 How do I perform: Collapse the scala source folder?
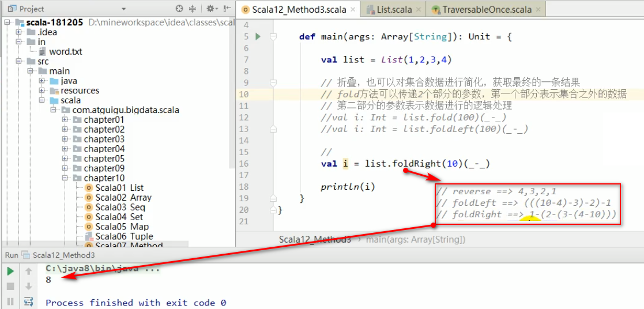pyautogui.click(x=42, y=100)
